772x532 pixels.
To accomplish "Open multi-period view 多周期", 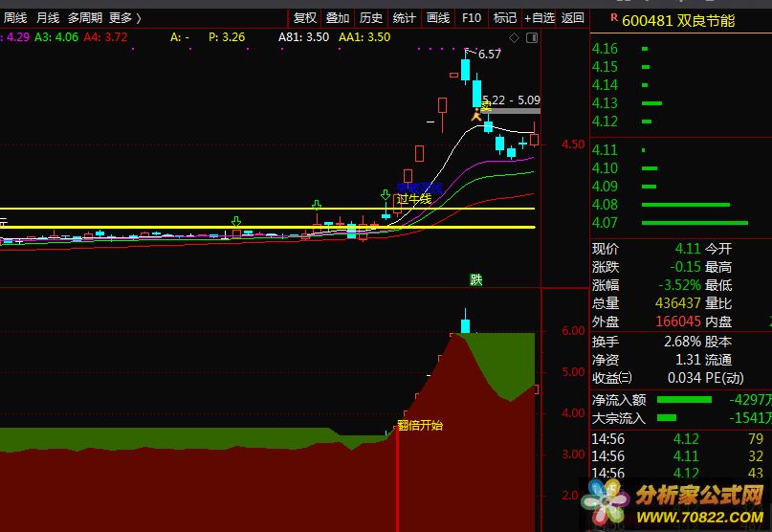I will coord(85,18).
